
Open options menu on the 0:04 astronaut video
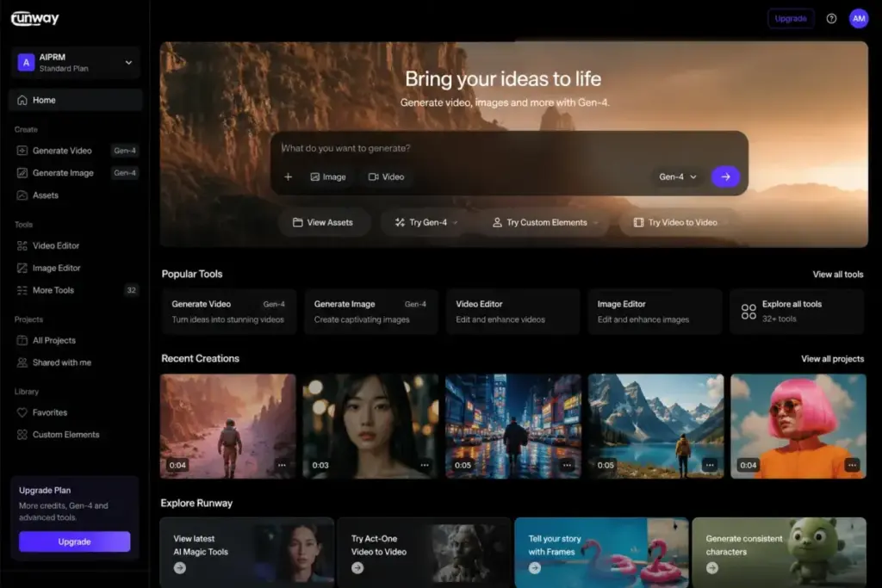click(x=282, y=465)
